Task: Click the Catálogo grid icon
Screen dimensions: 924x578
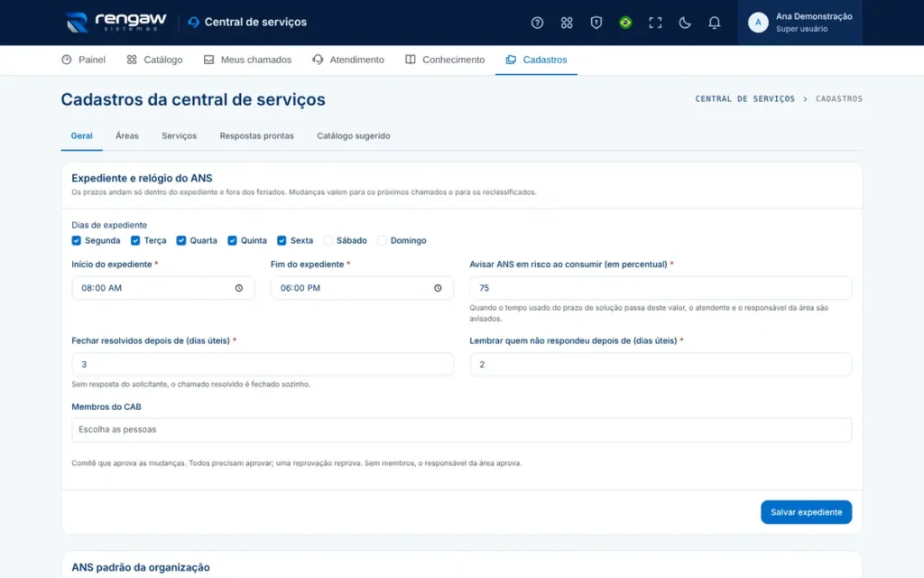Action: click(x=132, y=60)
